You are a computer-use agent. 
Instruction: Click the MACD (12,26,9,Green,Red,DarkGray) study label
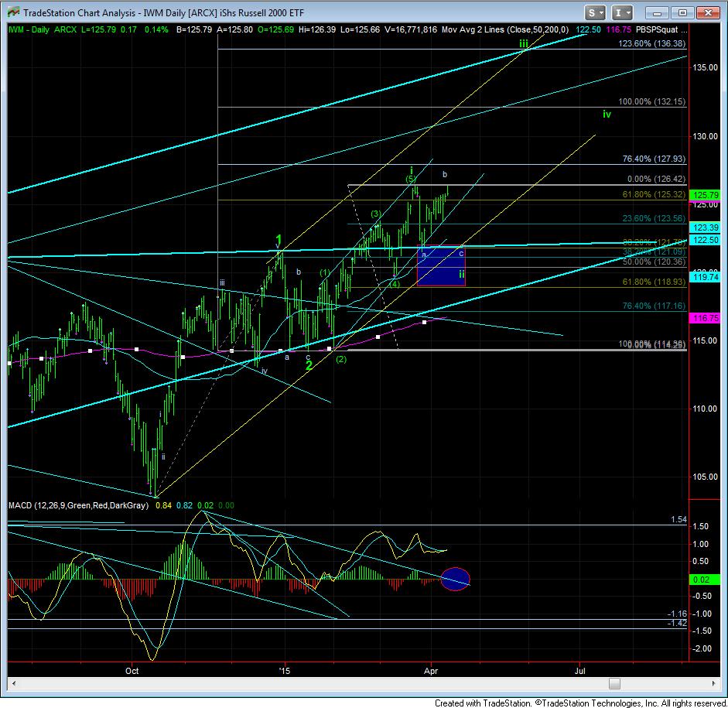click(x=78, y=505)
